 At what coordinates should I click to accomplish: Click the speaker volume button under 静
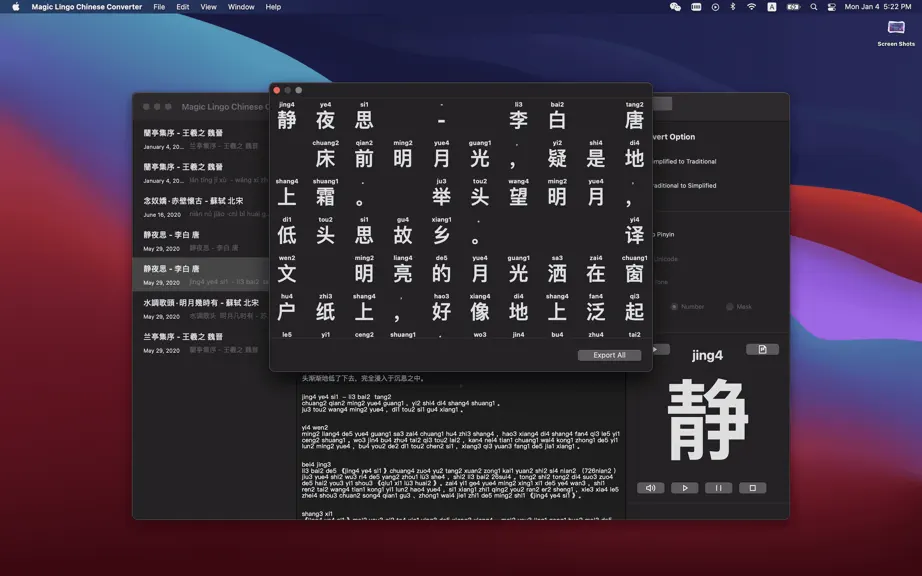click(x=650, y=488)
